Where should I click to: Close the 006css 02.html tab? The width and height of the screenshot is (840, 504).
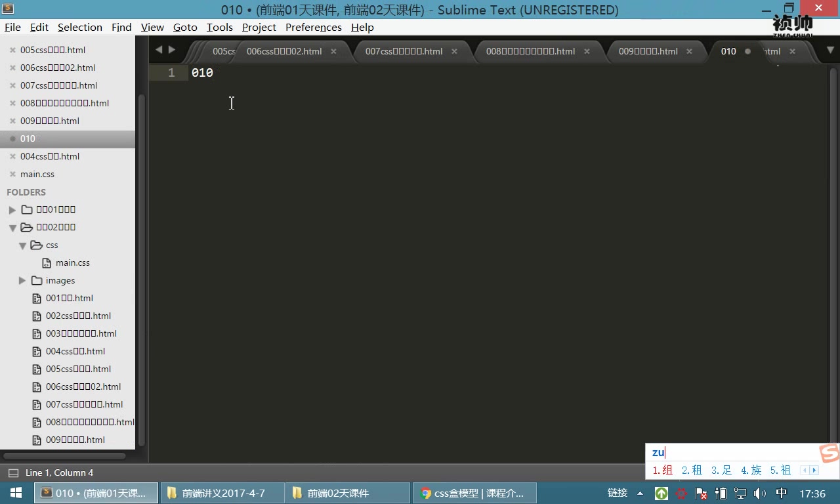[x=333, y=51]
